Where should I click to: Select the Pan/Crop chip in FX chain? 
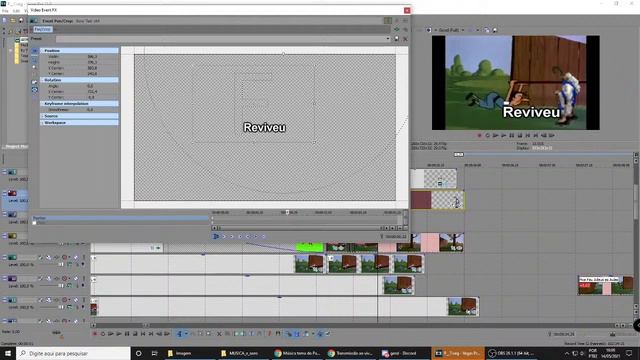(42, 29)
